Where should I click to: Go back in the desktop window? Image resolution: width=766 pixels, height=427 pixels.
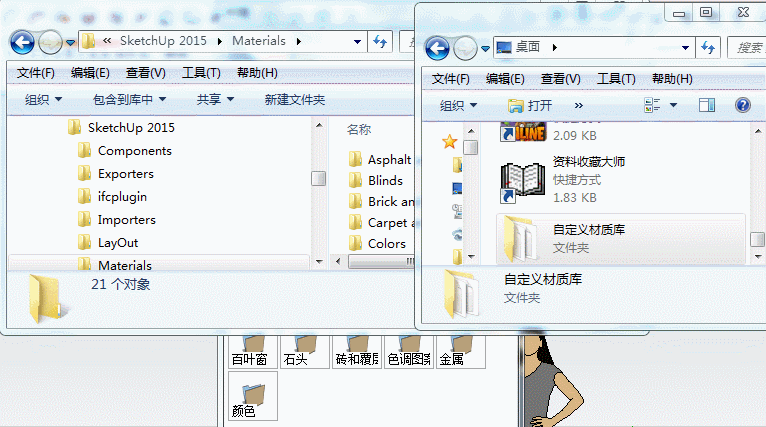coord(437,48)
